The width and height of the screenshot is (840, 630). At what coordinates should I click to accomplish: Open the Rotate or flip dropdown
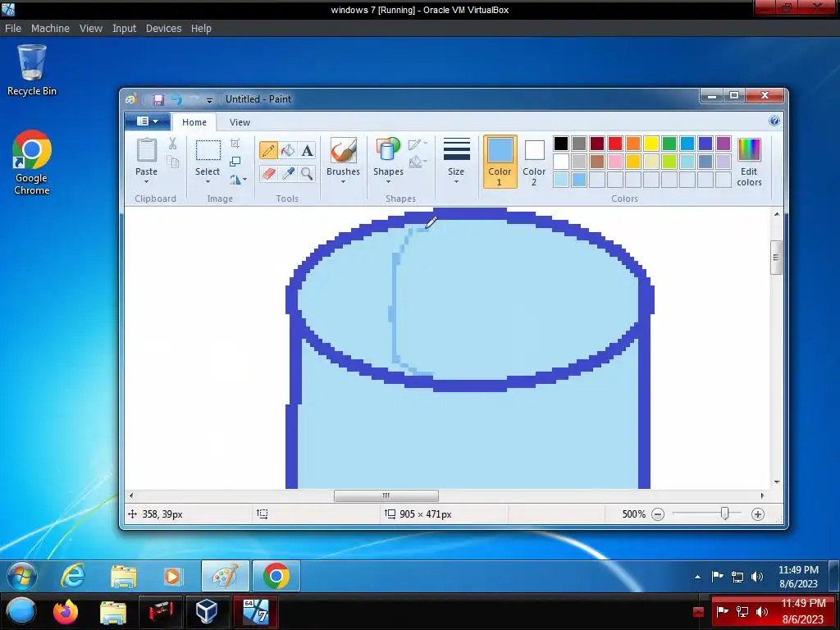tap(238, 180)
